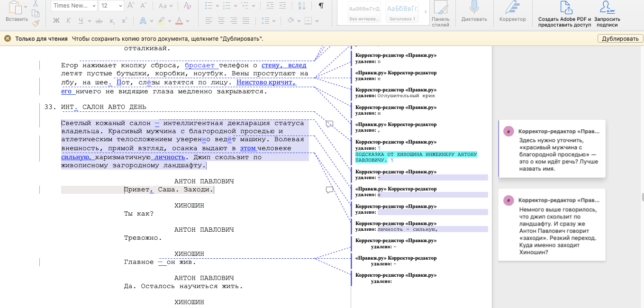
Task: Dismiss the read-only notice close icon
Action: coord(8,38)
